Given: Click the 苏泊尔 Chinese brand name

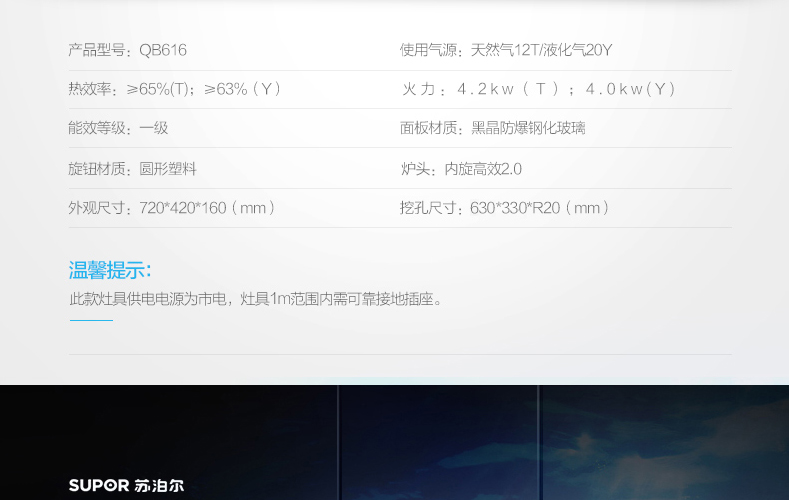Looking at the screenshot, I should (x=158, y=486).
